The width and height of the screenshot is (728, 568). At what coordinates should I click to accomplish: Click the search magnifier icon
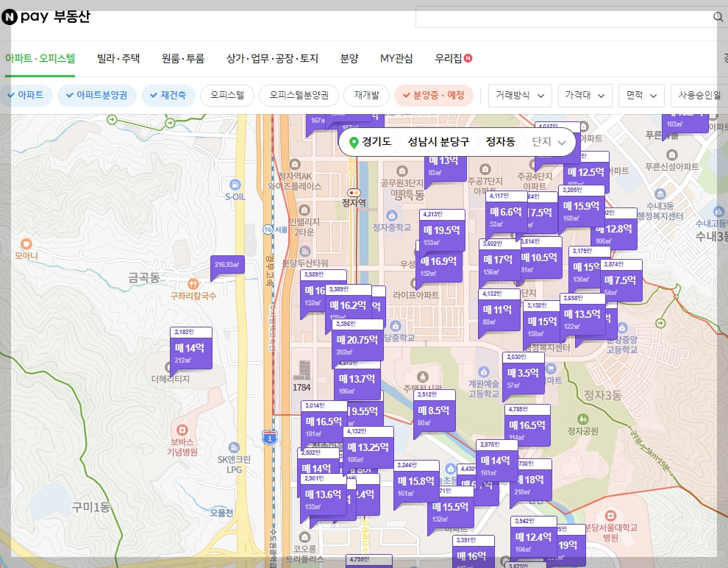[x=718, y=17]
